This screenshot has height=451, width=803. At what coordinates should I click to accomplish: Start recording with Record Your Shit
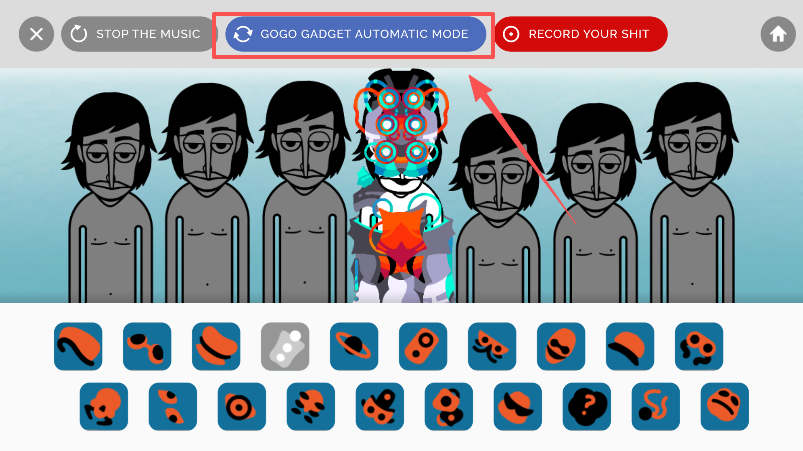[x=581, y=34]
